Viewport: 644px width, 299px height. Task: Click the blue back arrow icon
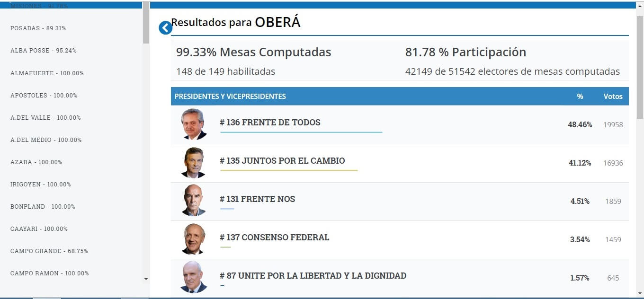(x=165, y=28)
